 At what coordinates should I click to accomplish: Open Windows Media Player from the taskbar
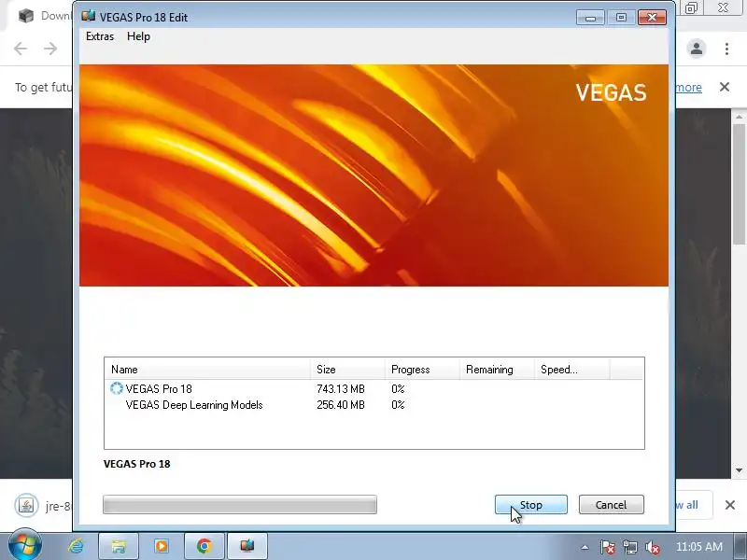(161, 546)
